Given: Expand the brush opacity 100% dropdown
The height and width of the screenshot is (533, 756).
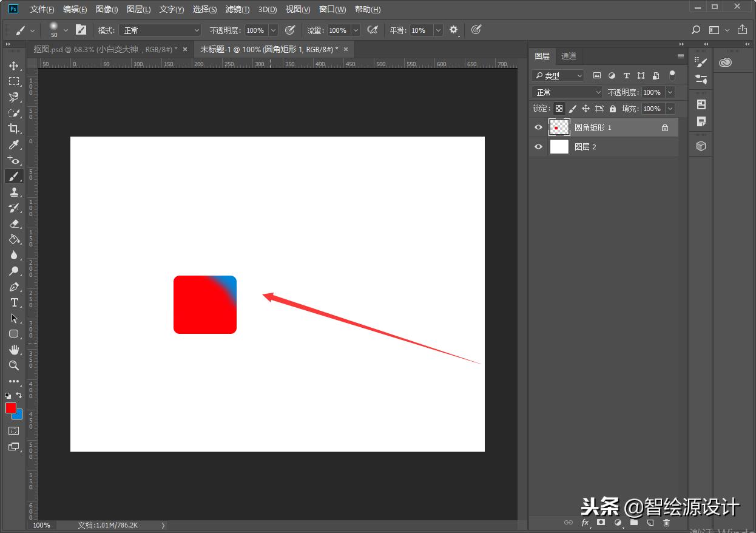Looking at the screenshot, I should pyautogui.click(x=272, y=30).
